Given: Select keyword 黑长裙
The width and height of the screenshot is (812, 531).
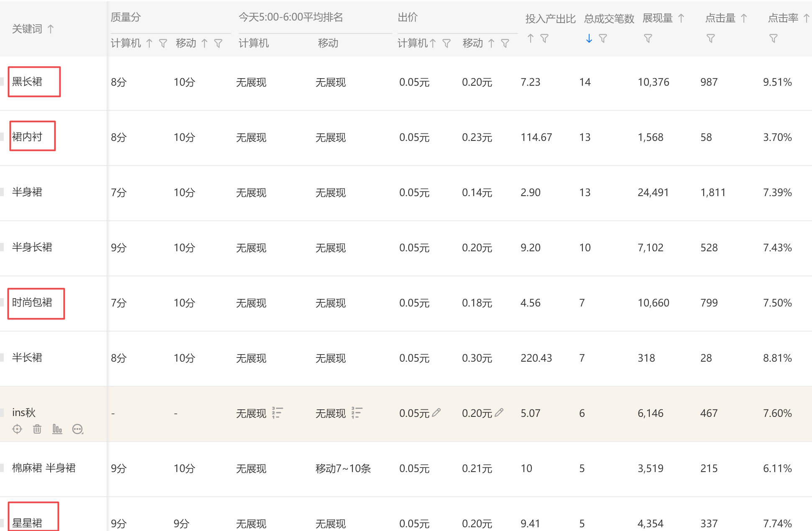Looking at the screenshot, I should coord(27,82).
